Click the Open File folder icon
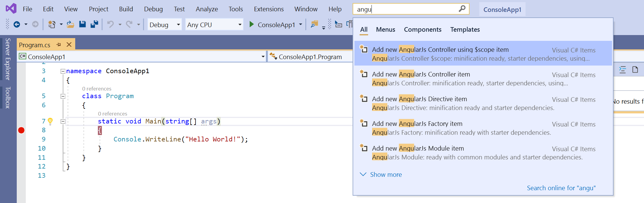644x203 pixels. (71, 24)
